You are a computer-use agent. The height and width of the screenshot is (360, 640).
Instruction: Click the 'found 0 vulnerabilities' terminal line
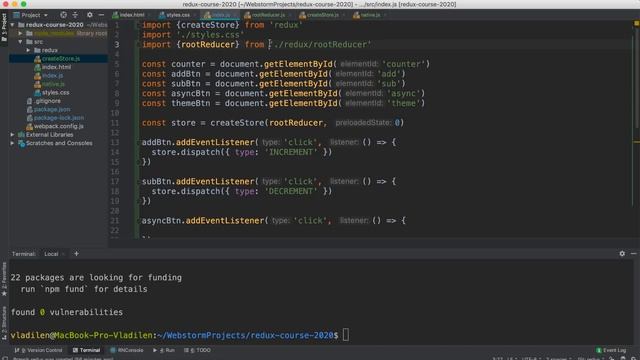[67, 312]
